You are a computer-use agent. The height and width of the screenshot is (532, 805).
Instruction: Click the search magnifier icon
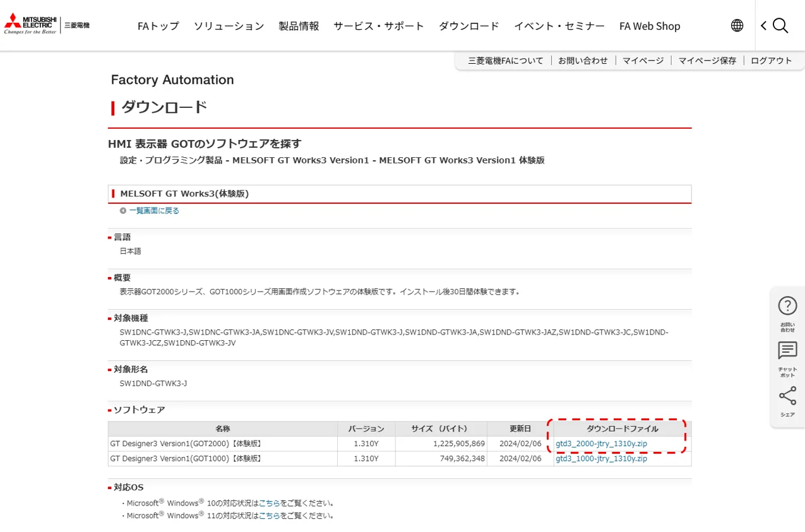[x=781, y=25]
